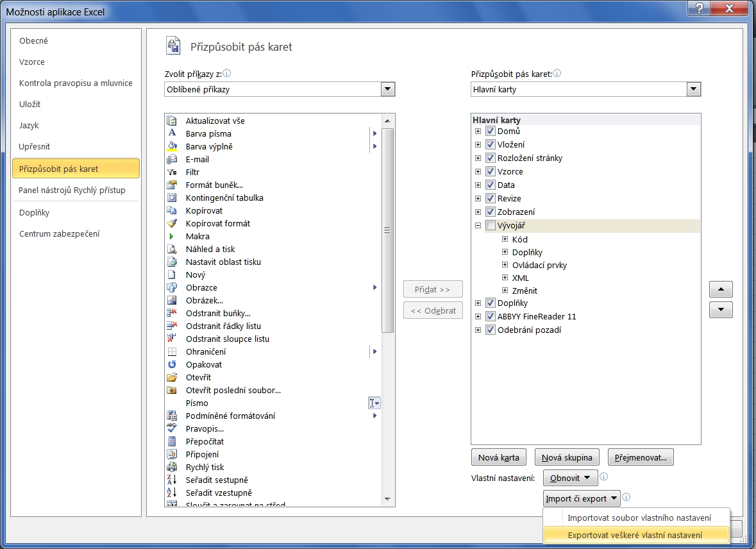
Task: Select the Náhled a tisk icon
Action: [x=172, y=249]
